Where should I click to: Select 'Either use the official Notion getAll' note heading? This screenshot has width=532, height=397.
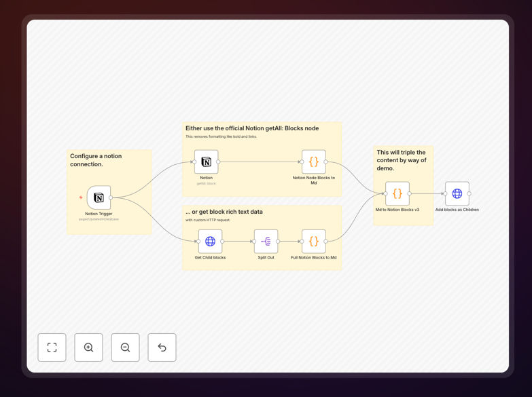pos(252,128)
